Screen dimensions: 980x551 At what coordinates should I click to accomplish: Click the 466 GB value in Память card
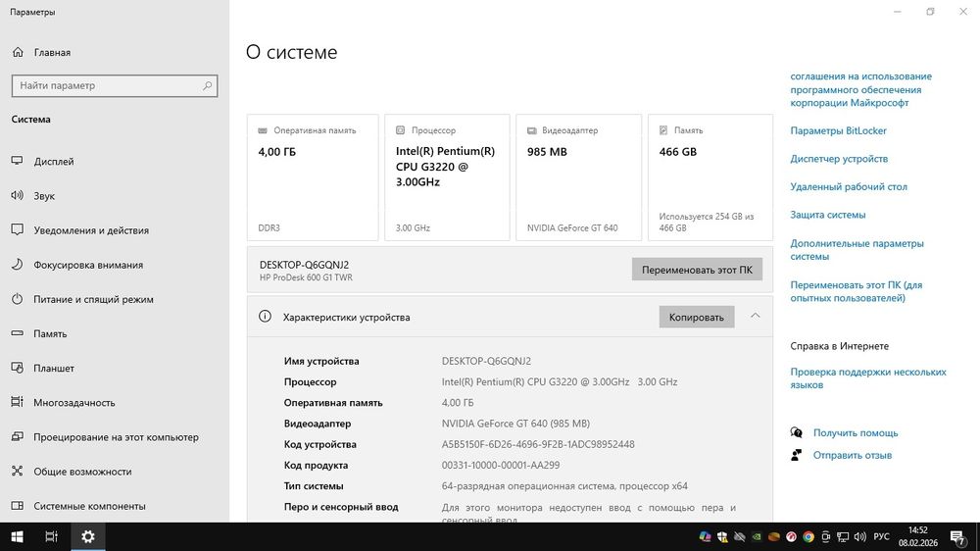[677, 151]
